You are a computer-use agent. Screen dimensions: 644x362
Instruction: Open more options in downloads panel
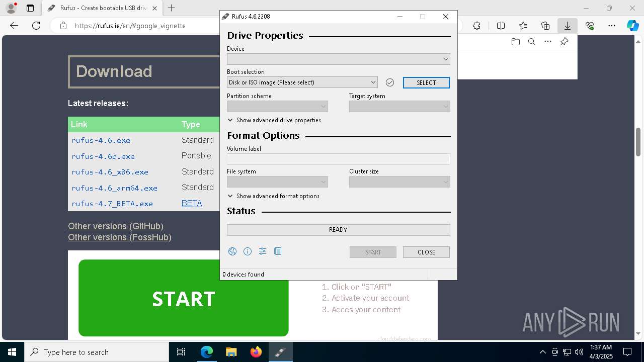pyautogui.click(x=548, y=42)
